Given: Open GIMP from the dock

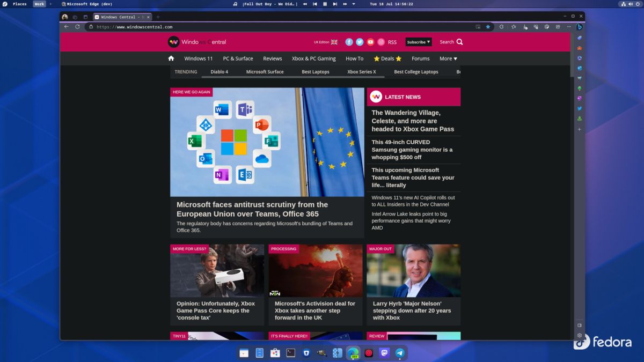Looking at the screenshot, I should click(x=321, y=353).
